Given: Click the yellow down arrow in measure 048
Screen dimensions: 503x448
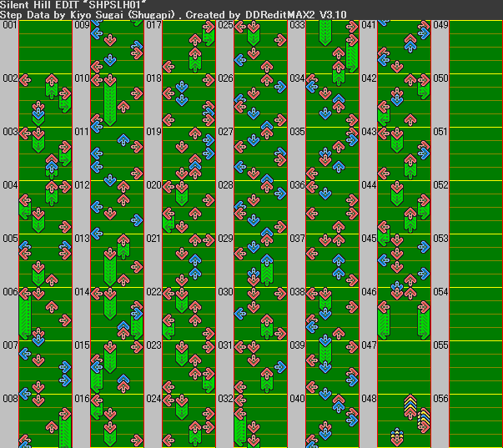Looking at the screenshot, I should (x=397, y=435).
